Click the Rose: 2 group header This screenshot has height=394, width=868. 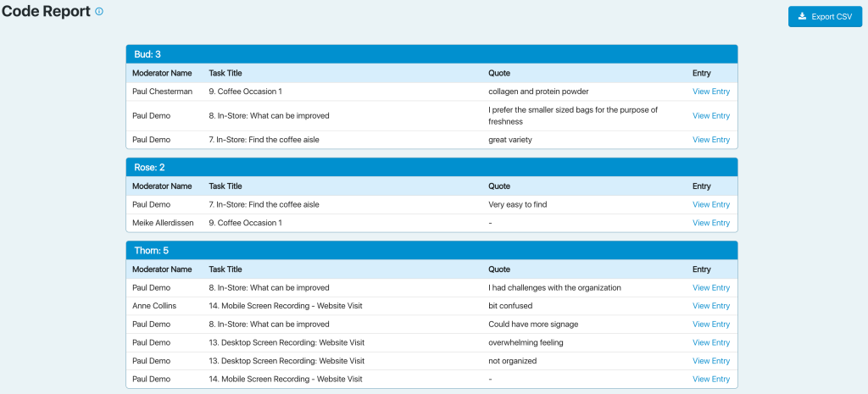tap(431, 167)
